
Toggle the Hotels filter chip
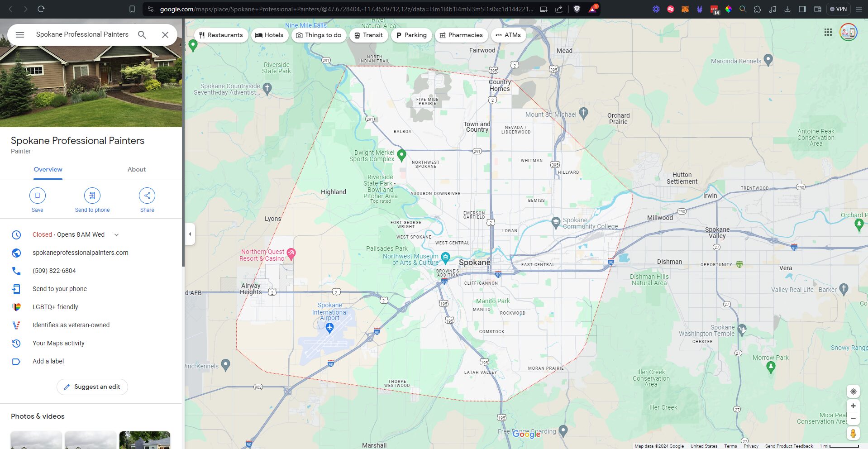click(x=269, y=35)
